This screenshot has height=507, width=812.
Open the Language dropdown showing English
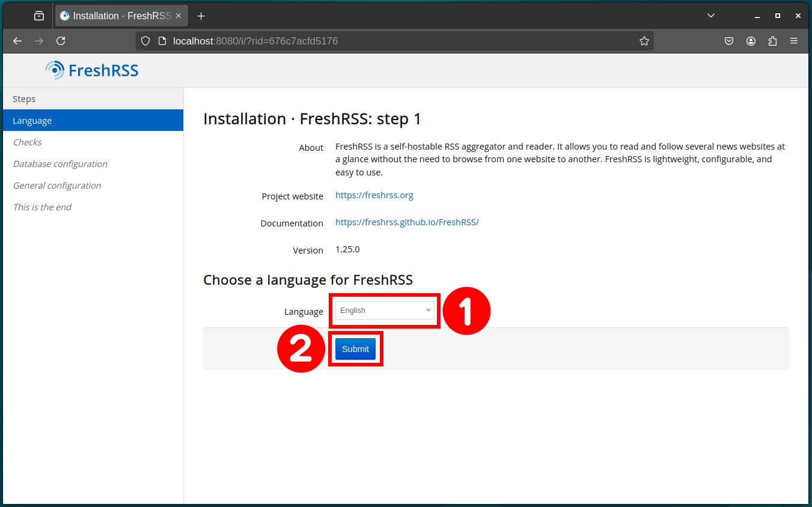tap(385, 310)
